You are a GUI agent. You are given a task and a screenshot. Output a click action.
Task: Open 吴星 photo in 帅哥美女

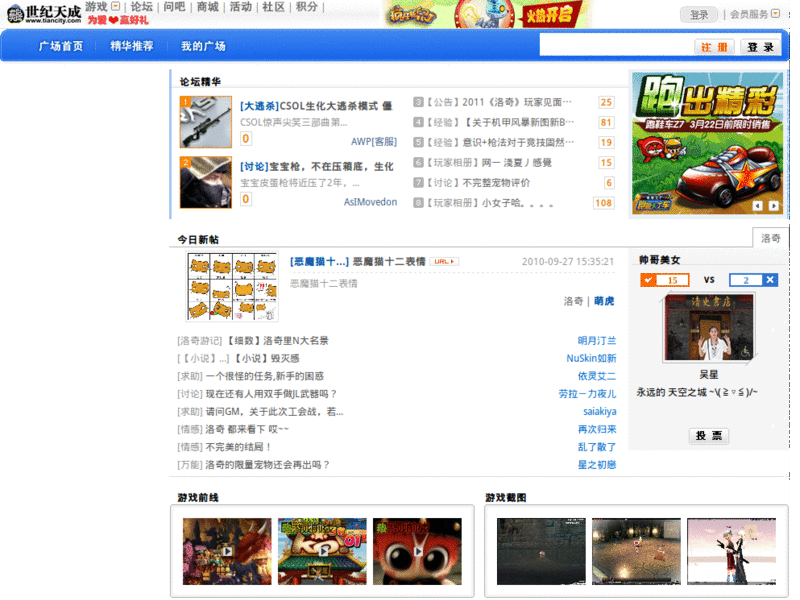point(709,327)
